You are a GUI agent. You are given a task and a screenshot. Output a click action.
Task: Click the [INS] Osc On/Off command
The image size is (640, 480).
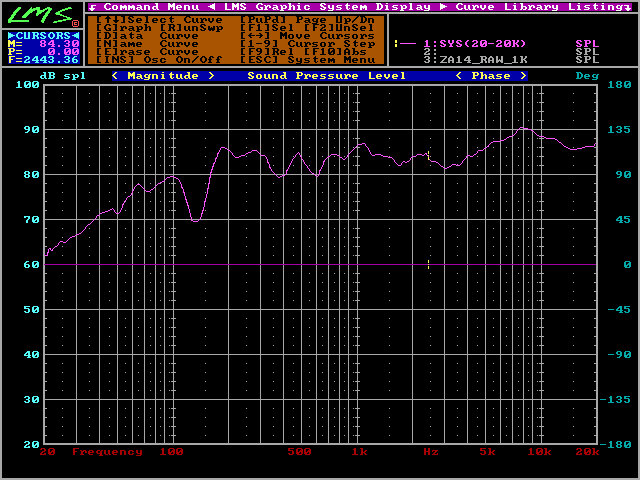point(160,60)
